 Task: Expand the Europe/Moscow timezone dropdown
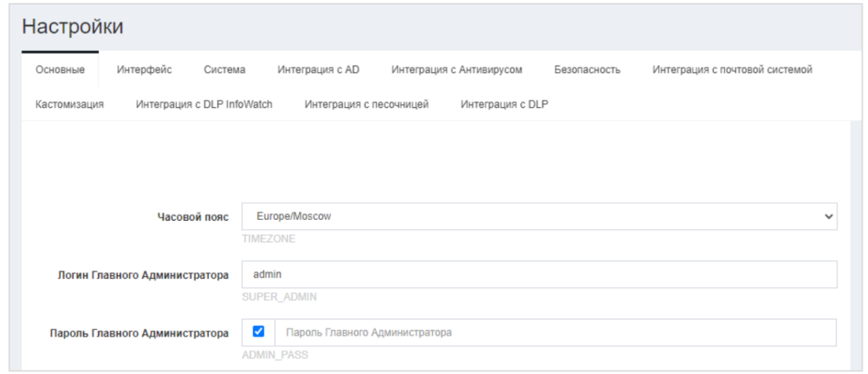click(x=539, y=216)
